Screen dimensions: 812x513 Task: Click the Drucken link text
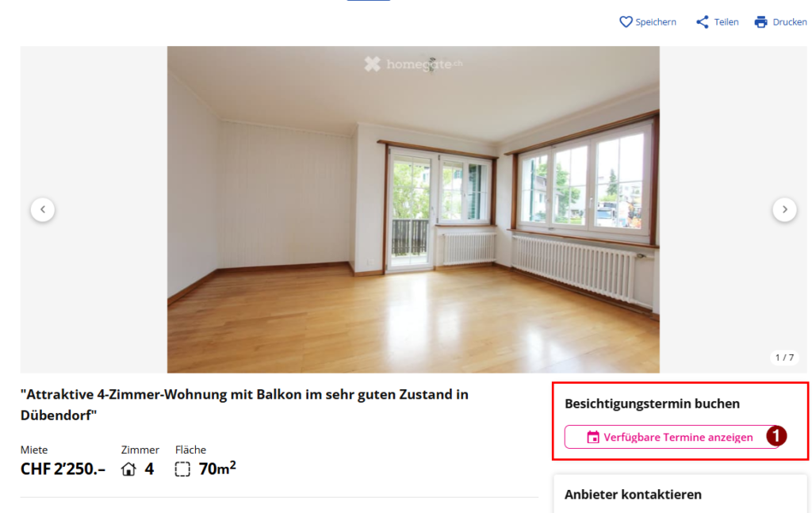pos(790,21)
